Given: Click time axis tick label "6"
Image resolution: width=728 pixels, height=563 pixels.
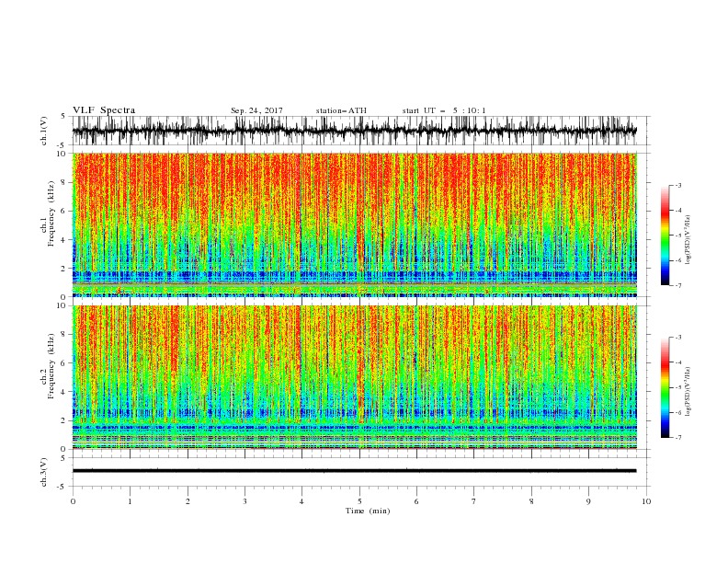Looking at the screenshot, I should (x=416, y=501).
